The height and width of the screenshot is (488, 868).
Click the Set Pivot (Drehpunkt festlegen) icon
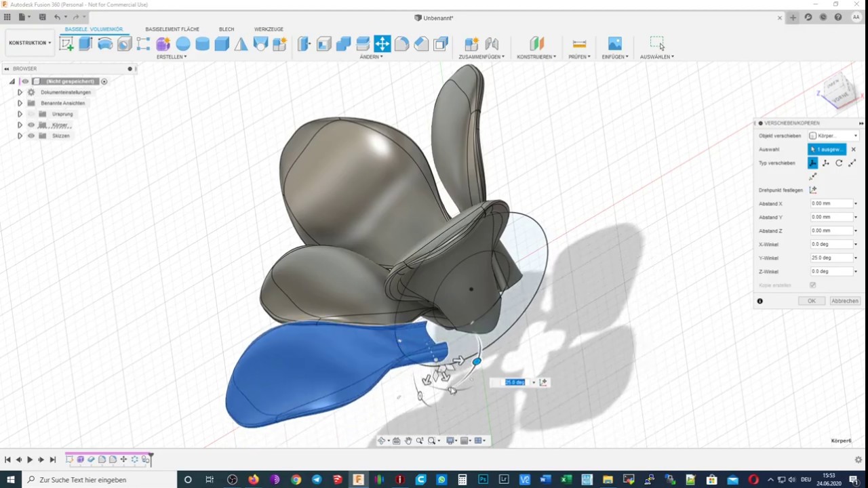pos(813,190)
